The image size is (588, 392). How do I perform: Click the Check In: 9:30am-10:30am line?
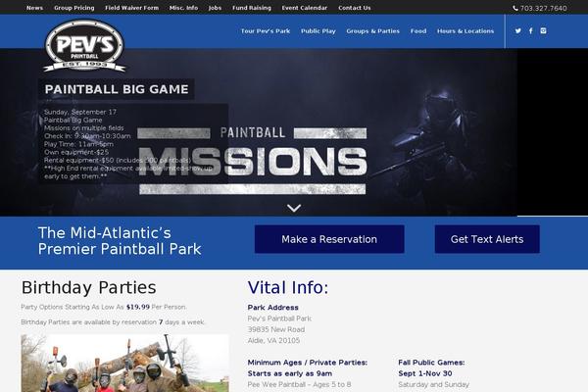tap(87, 136)
